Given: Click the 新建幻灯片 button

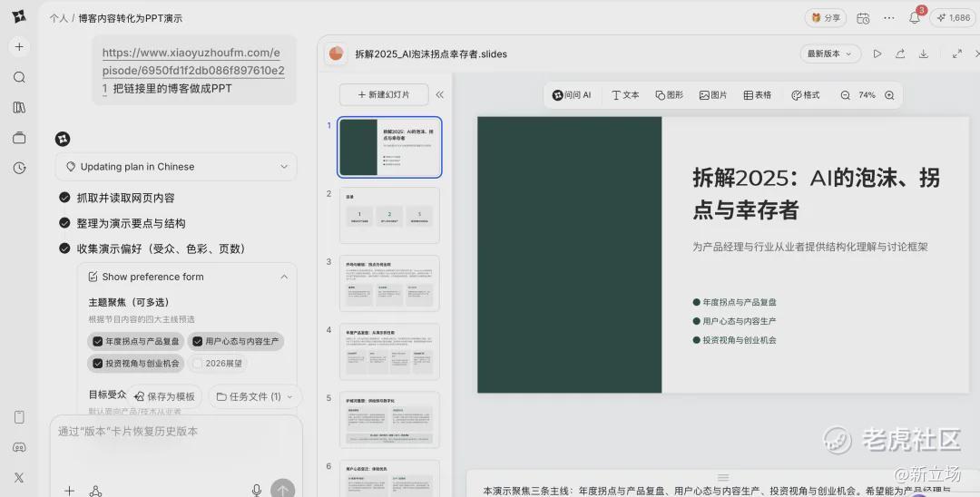Looking at the screenshot, I should [x=383, y=94].
